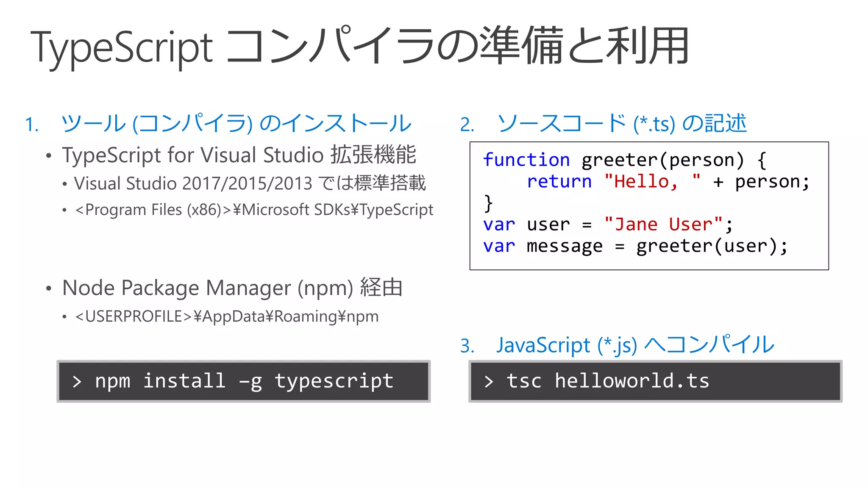Click the code line var user = "Jane User";
868x488 pixels.
coord(608,225)
